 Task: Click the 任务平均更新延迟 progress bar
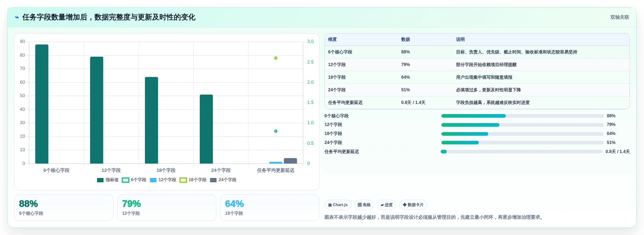tap(522, 152)
